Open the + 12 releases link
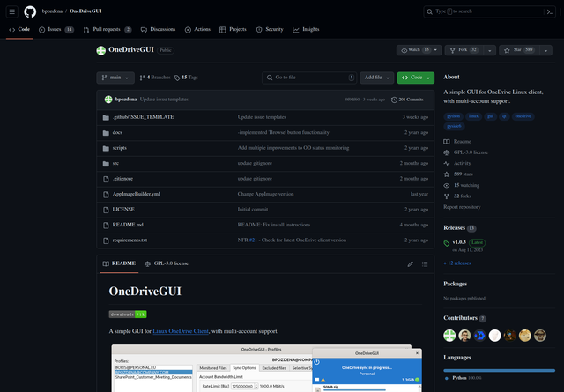 [457, 263]
